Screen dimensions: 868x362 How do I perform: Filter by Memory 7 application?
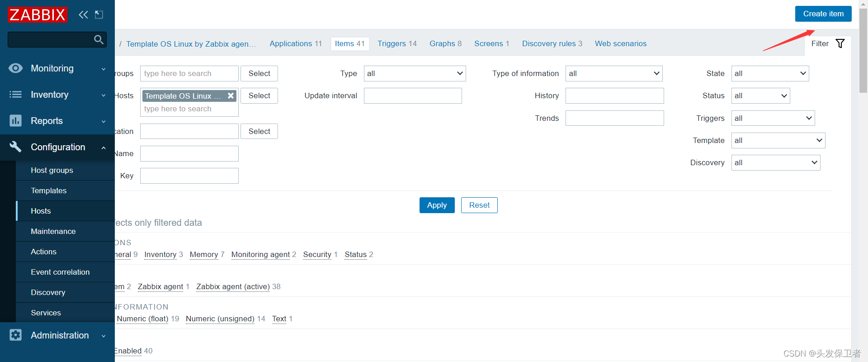(204, 254)
